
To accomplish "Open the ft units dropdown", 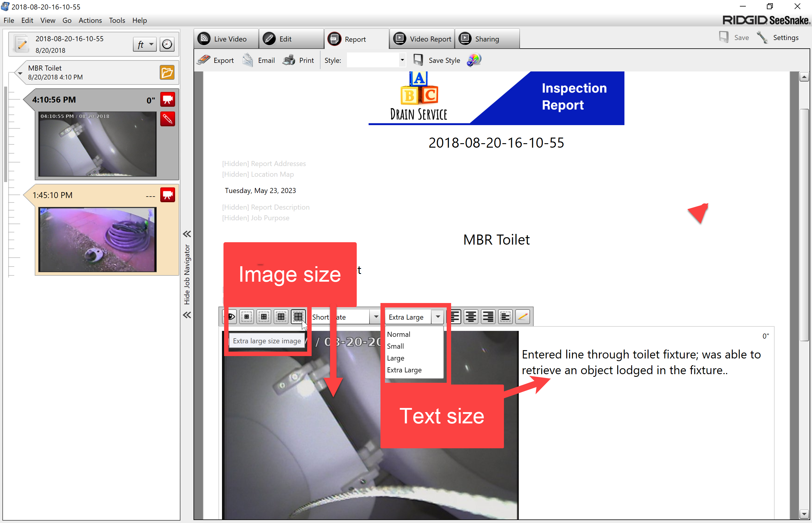I will pos(145,44).
